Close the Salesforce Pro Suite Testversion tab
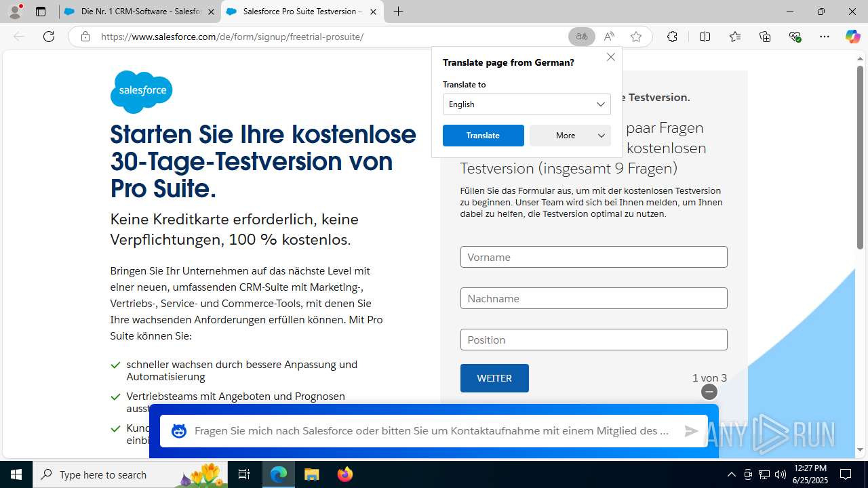The width and height of the screenshot is (868, 488). tap(372, 12)
